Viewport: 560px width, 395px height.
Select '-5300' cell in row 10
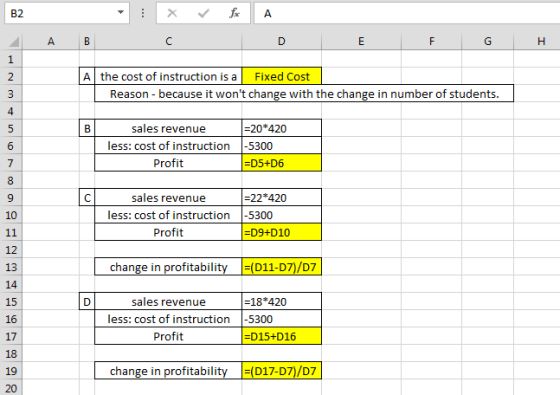pos(281,215)
